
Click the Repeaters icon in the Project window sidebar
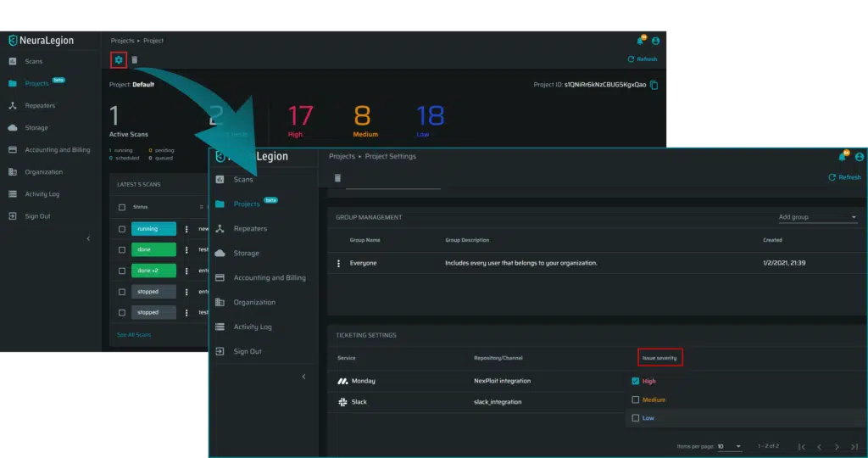pyautogui.click(x=13, y=105)
